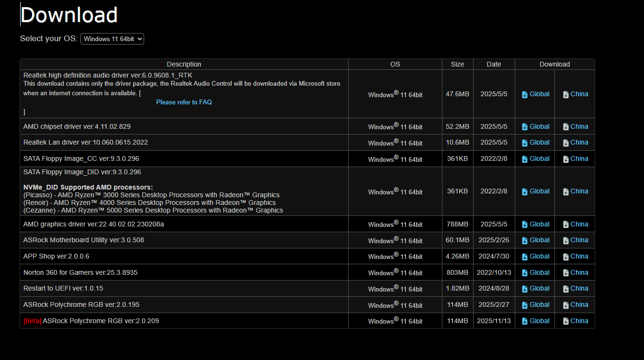
Task: Select AMD chipset driver ver:4.11.02.829 text
Action: [77, 126]
